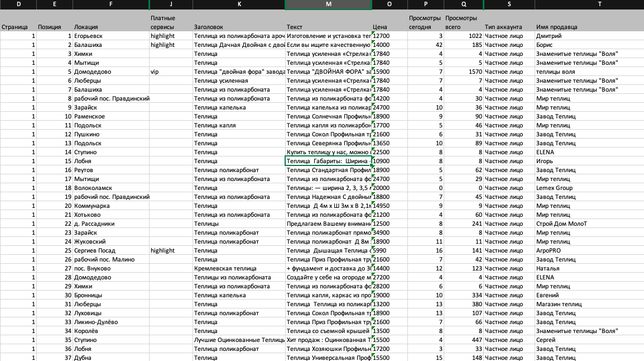Select the total views cell 1022
Viewport: 644px width, 361px height.
tap(464, 36)
